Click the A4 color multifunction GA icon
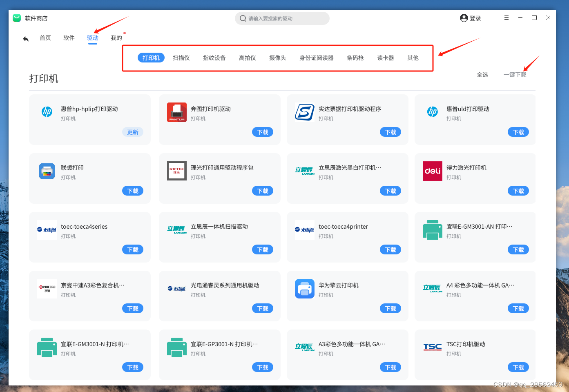The image size is (569, 392). tap(433, 289)
